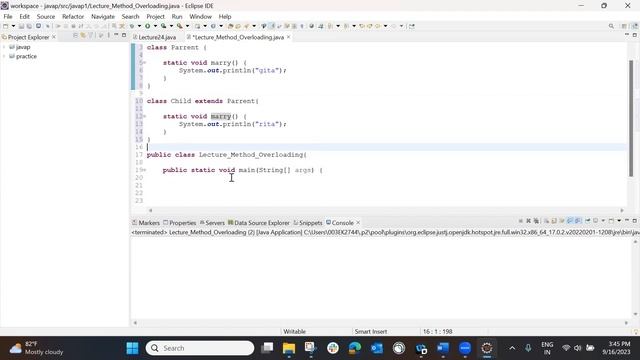Switch to the Properties tab
Viewport: 640px width, 360px height.
pos(180,223)
